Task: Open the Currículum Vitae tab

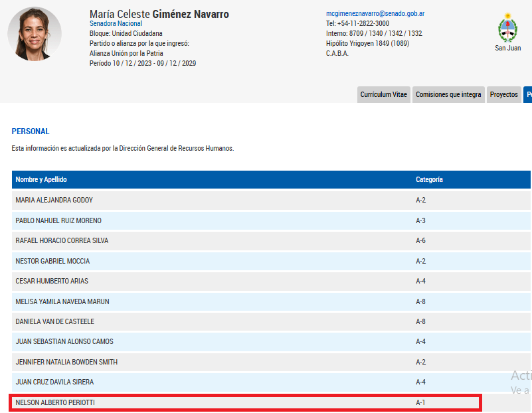Action: click(x=383, y=95)
